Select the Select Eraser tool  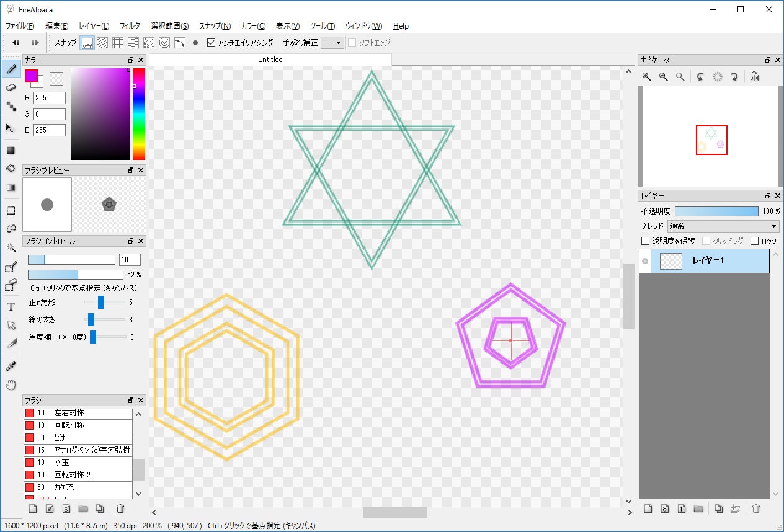coord(11,285)
